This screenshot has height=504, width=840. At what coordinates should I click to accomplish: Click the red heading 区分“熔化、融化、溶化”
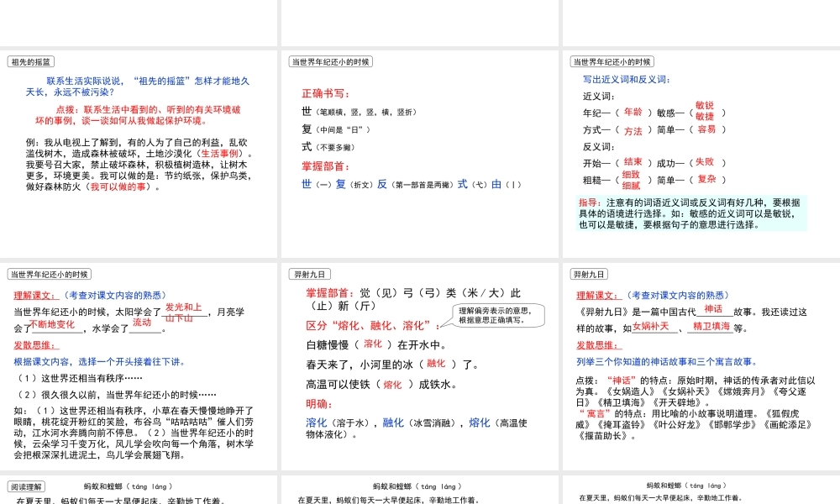pyautogui.click(x=373, y=325)
